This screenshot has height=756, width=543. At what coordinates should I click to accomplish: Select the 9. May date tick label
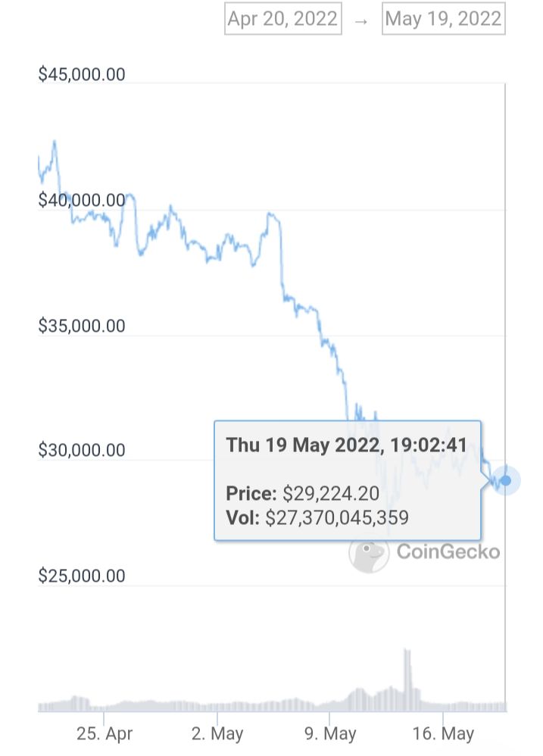330,734
